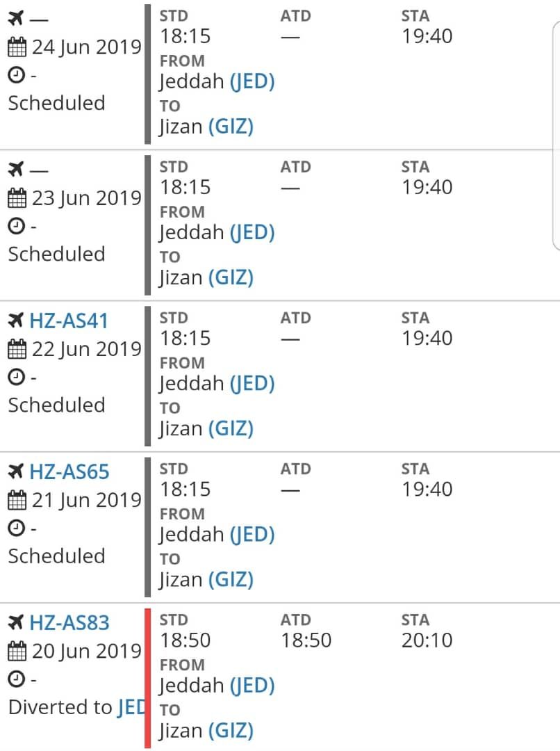Click clock icon in 22 Jun flight row
This screenshot has height=751, width=560.
click(16, 377)
